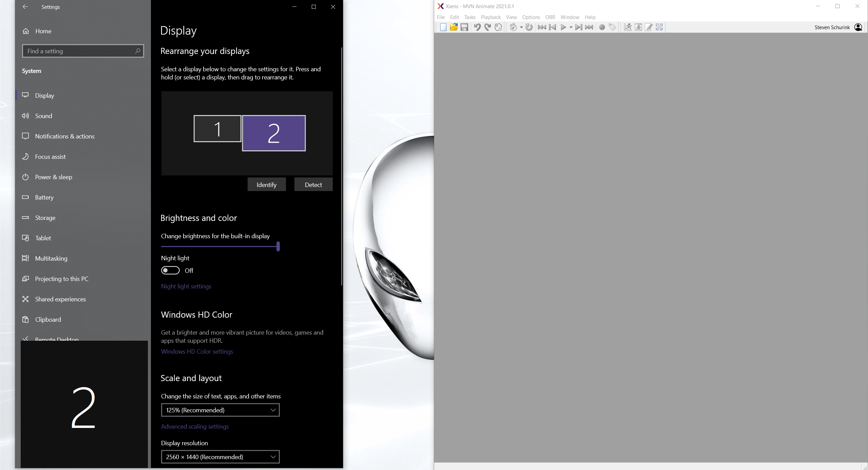
Task: Toggle fullscreen view in MVN Animate
Action: coord(659,27)
